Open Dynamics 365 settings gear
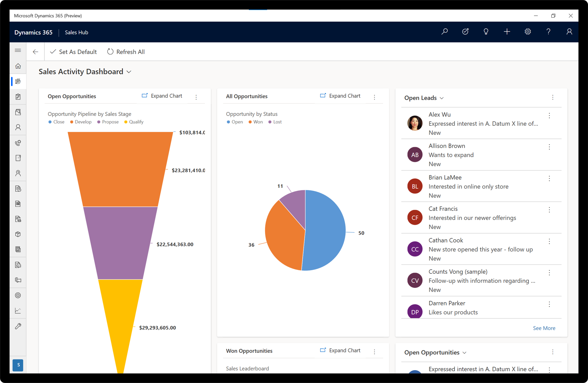 coord(528,32)
